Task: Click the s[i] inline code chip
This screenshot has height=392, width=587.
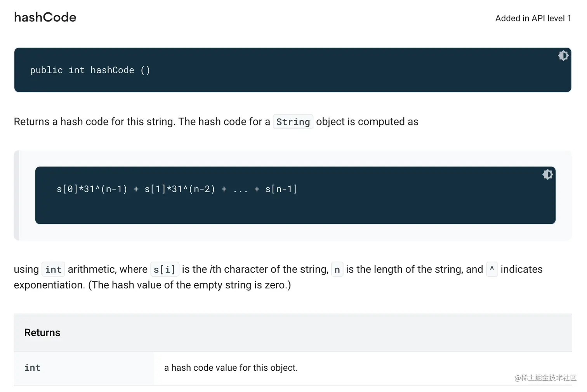Action: (x=165, y=269)
